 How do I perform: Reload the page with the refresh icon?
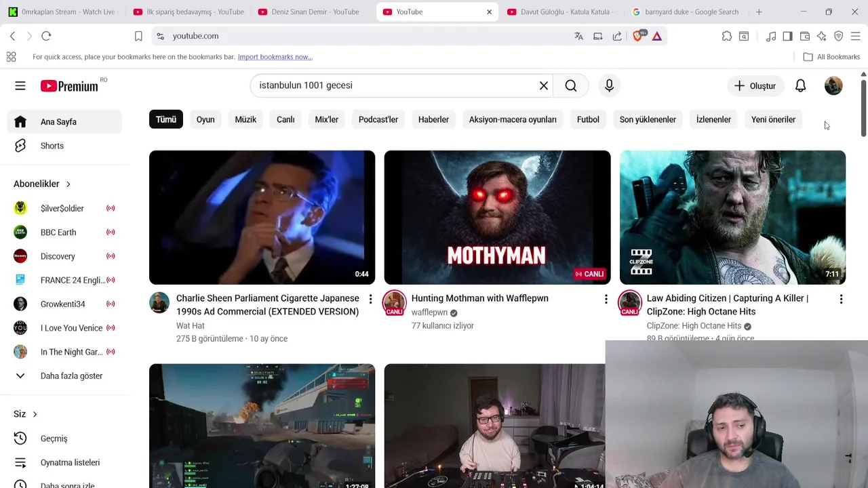(46, 36)
